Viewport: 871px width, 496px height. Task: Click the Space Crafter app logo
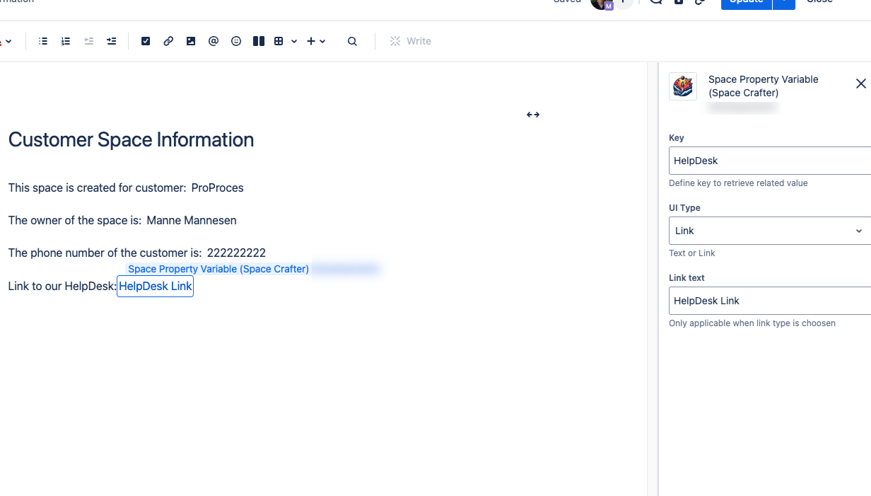(683, 86)
